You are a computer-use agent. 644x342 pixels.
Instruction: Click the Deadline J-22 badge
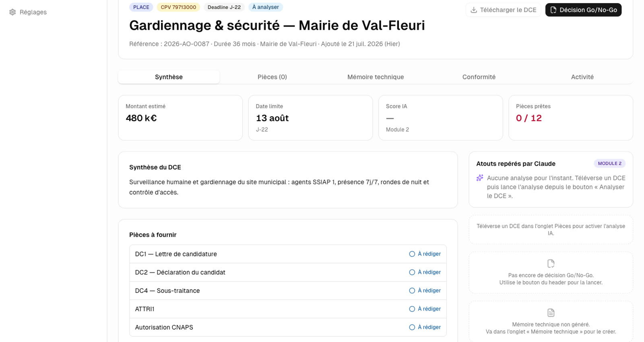coord(224,7)
